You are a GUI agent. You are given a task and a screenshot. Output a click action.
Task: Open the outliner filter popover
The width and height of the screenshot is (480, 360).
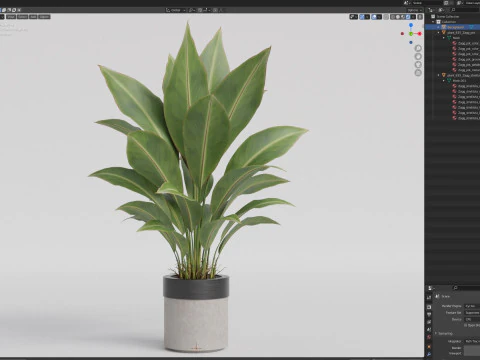tap(442, 10)
